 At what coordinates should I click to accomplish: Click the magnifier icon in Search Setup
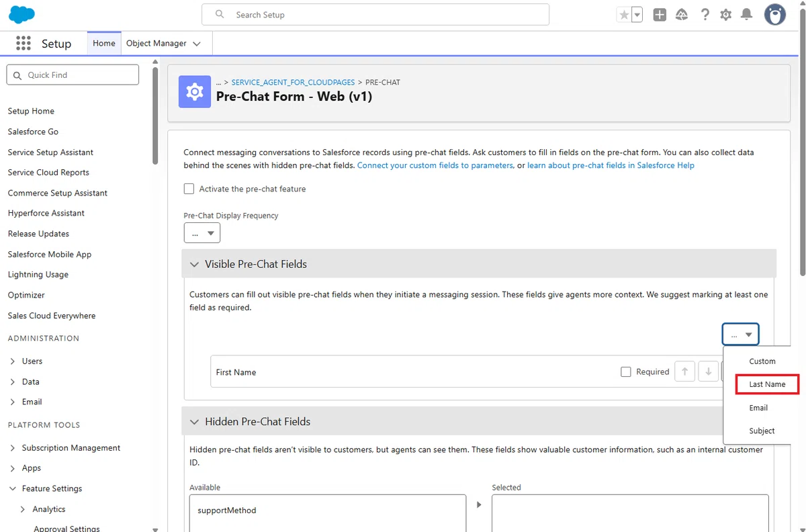220,14
